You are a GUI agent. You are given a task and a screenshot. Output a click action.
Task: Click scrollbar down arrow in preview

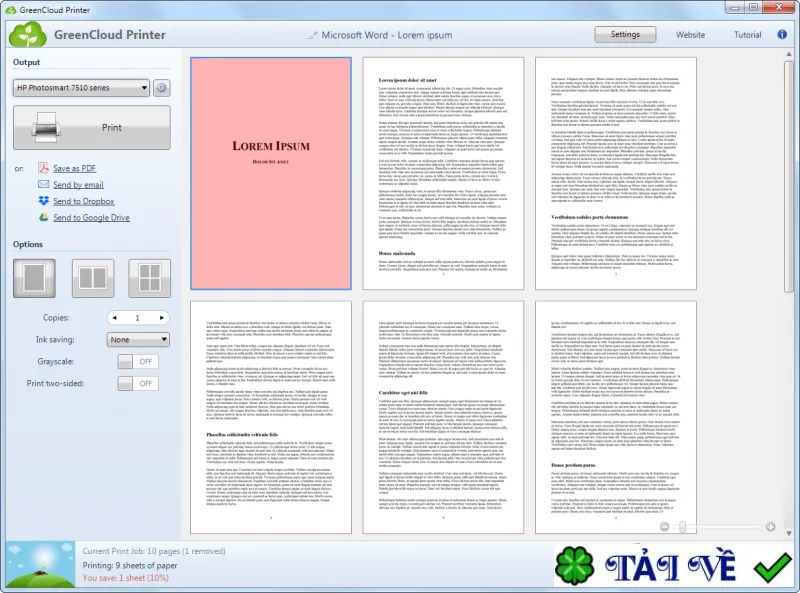[x=789, y=533]
